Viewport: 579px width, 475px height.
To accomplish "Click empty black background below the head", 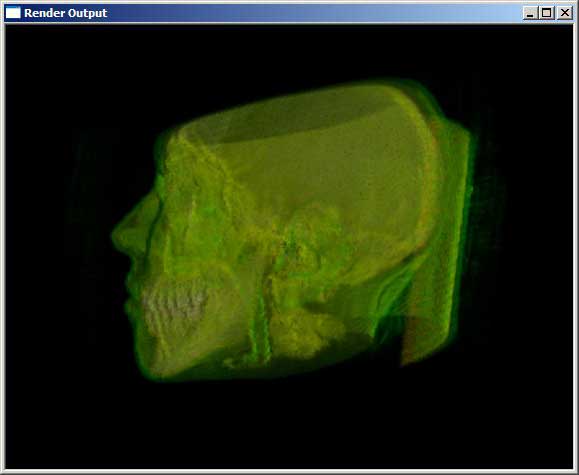I will click(x=288, y=425).
